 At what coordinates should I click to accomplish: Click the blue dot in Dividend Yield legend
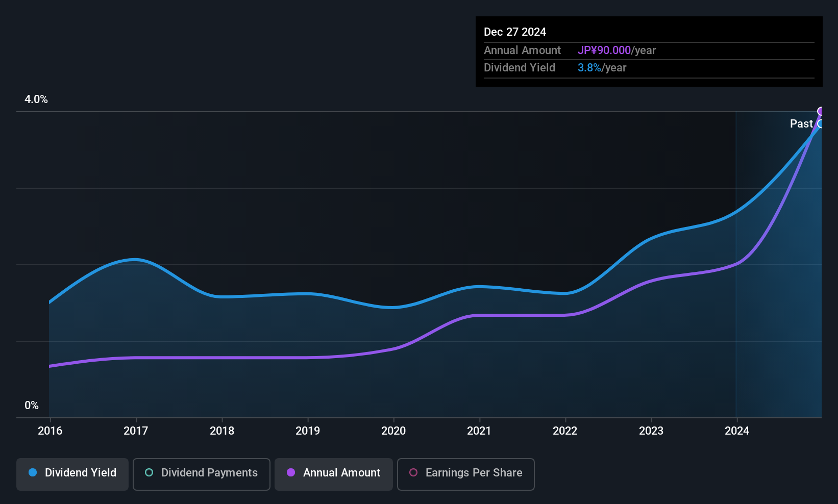pyautogui.click(x=33, y=473)
